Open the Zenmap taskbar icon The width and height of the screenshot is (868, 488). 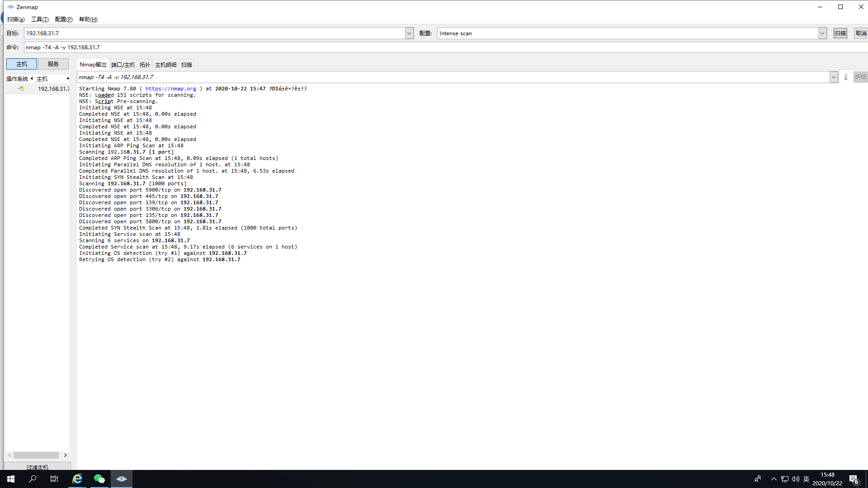(x=121, y=479)
